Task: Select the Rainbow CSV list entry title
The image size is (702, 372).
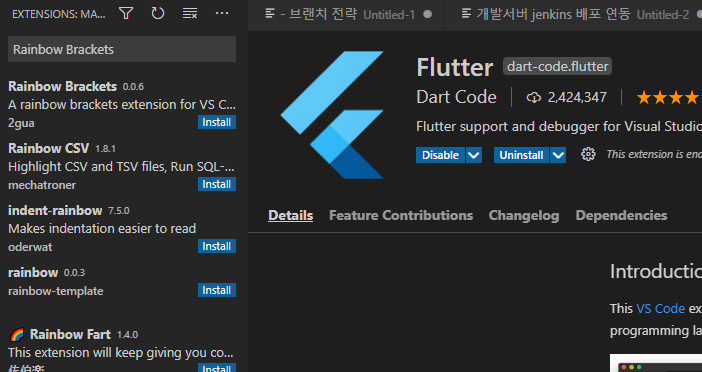Action: click(x=48, y=148)
